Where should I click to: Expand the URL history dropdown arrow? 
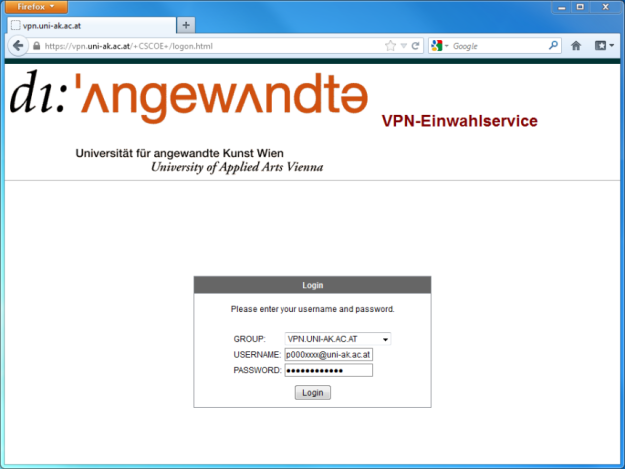402,46
